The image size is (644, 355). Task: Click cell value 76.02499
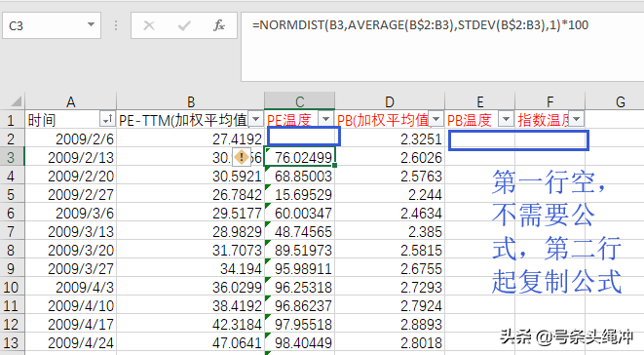[300, 157]
